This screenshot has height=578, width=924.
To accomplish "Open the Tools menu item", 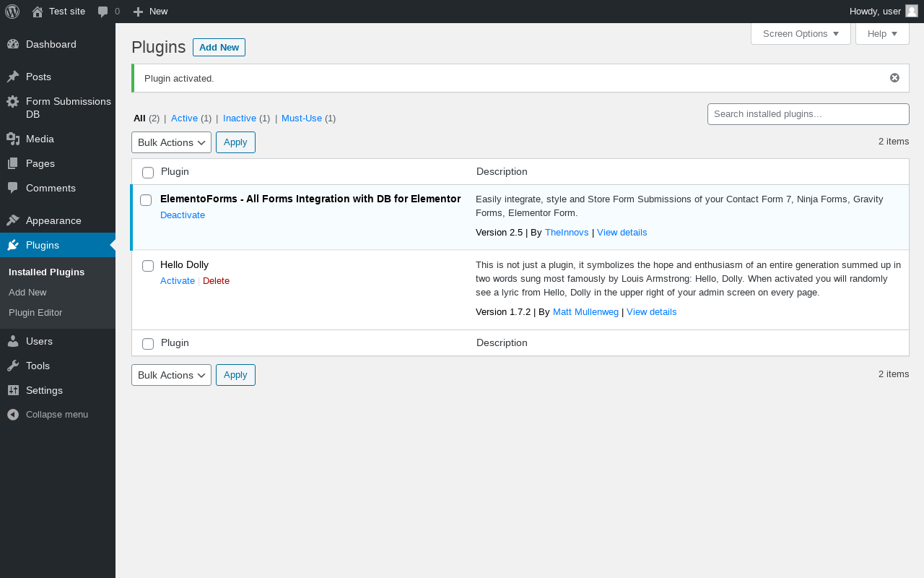I will 58,366.
